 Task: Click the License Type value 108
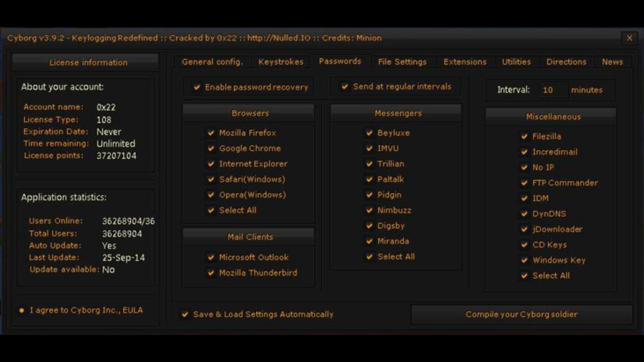(104, 120)
